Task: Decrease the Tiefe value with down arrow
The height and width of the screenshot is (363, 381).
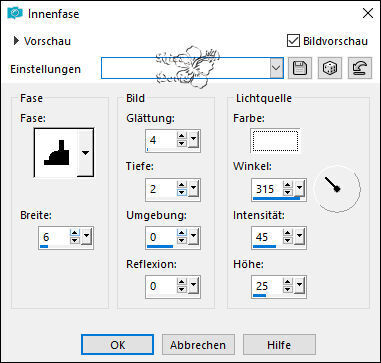Action: point(181,193)
